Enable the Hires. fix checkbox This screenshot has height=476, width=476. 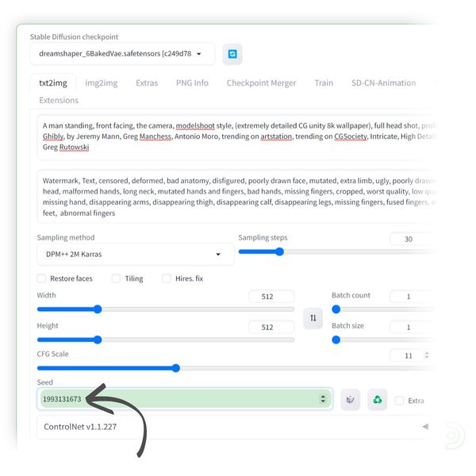pyautogui.click(x=167, y=278)
